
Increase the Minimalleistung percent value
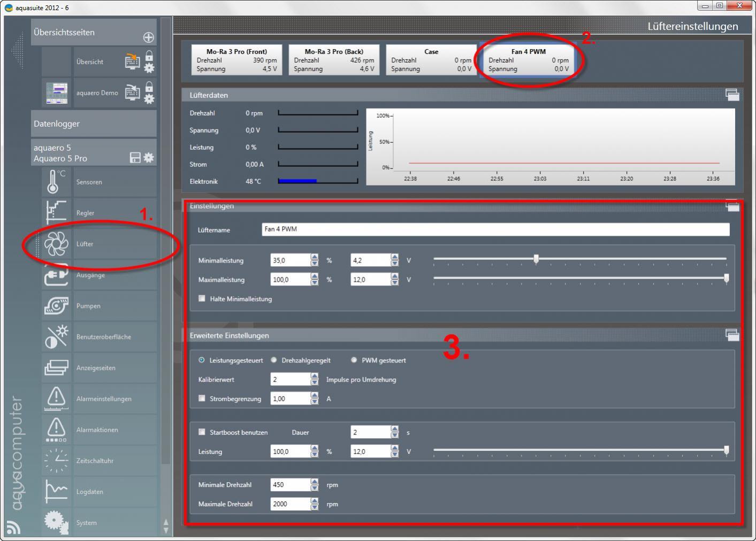315,257
